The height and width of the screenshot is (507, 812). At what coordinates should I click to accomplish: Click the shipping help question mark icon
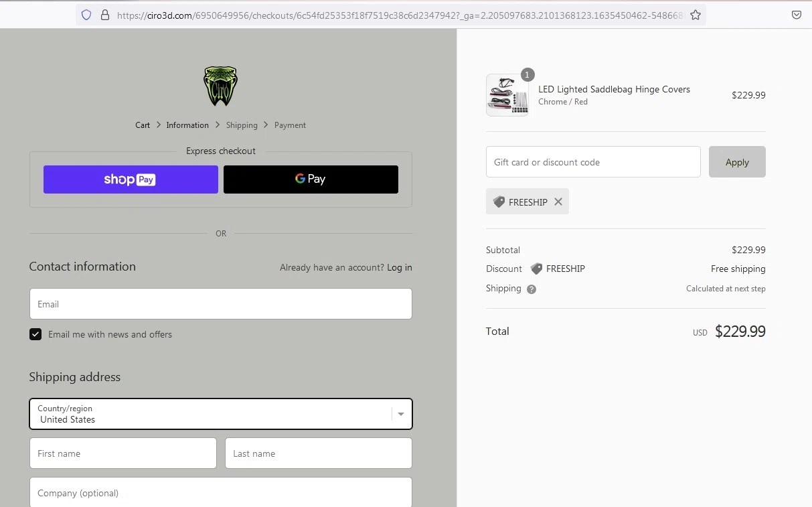(532, 289)
